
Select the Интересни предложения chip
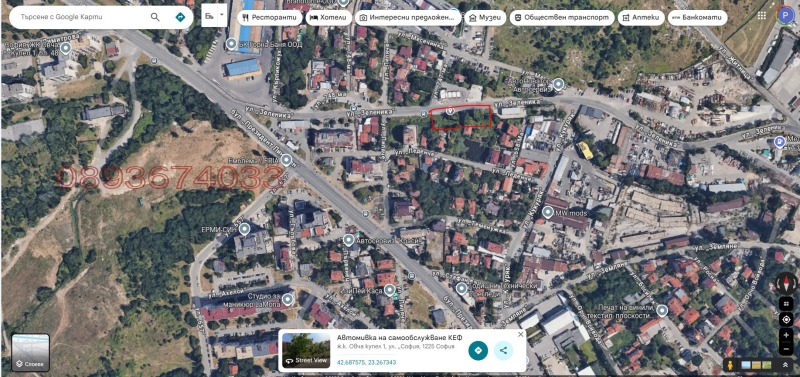(x=408, y=18)
